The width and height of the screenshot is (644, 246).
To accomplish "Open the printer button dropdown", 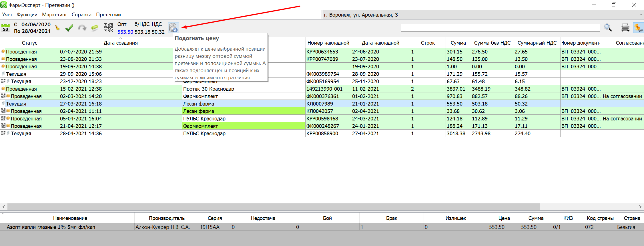I will (625, 28).
